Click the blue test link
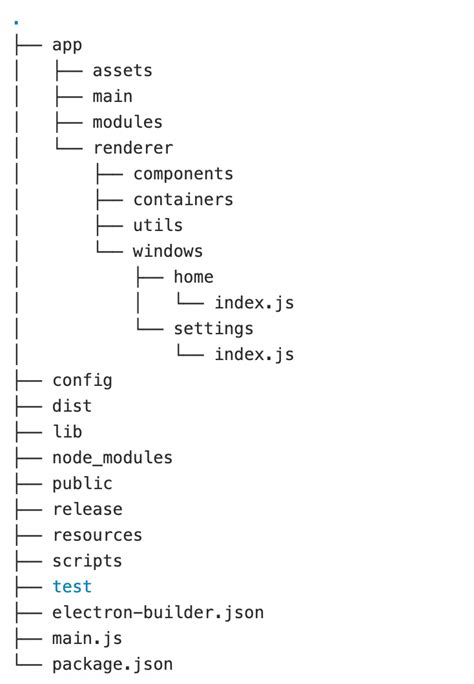 click(x=72, y=586)
